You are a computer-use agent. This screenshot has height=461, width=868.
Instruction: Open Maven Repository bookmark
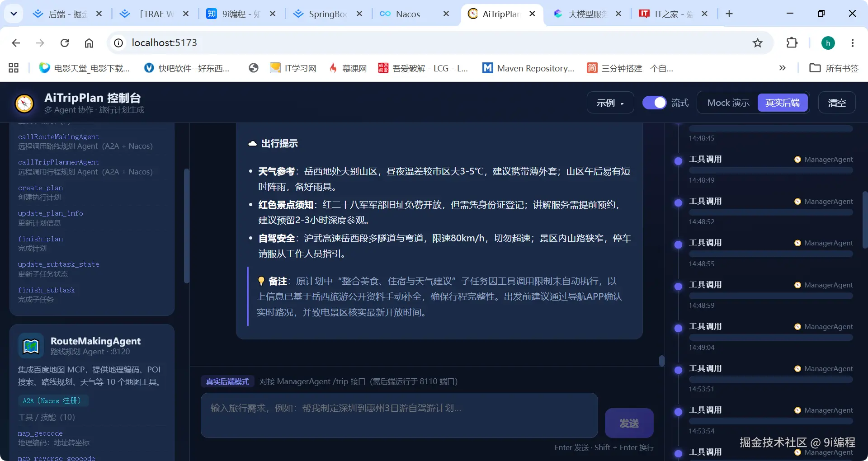(528, 68)
